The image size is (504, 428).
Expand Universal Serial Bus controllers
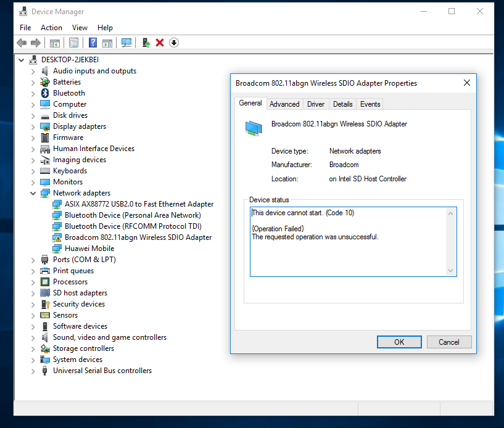pyautogui.click(x=33, y=371)
